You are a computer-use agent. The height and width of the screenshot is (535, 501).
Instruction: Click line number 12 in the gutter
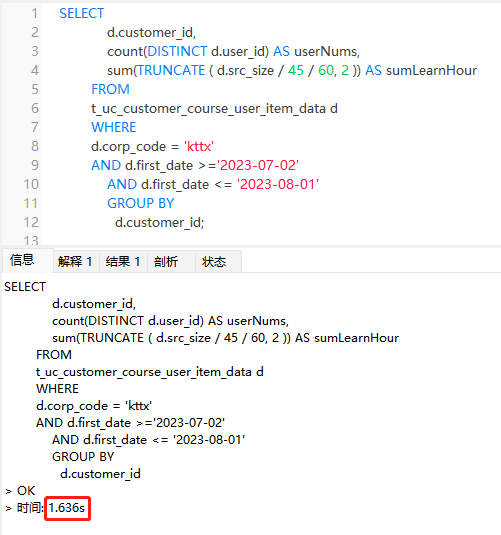click(x=31, y=222)
